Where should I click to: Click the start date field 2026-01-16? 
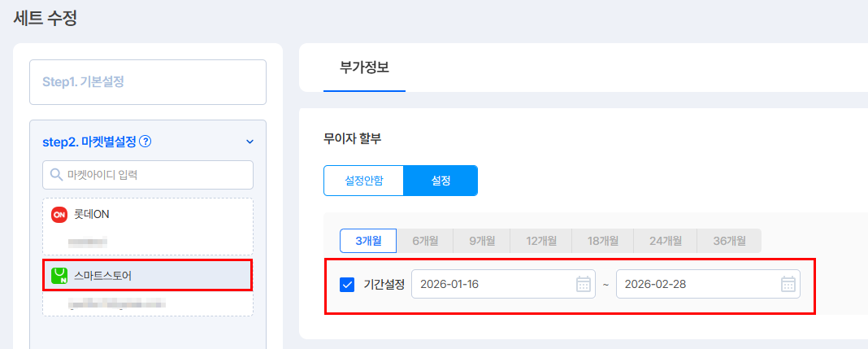click(488, 284)
